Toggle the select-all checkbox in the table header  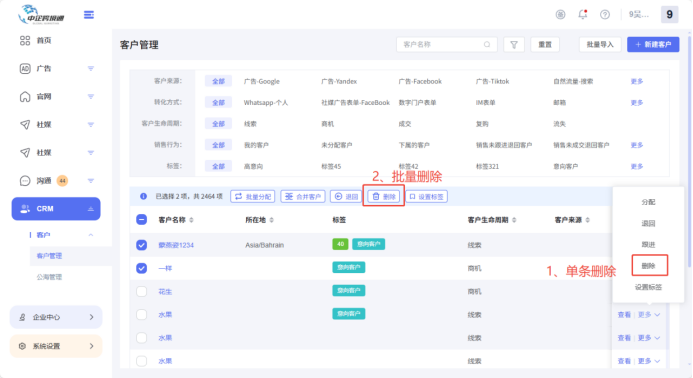coord(141,220)
